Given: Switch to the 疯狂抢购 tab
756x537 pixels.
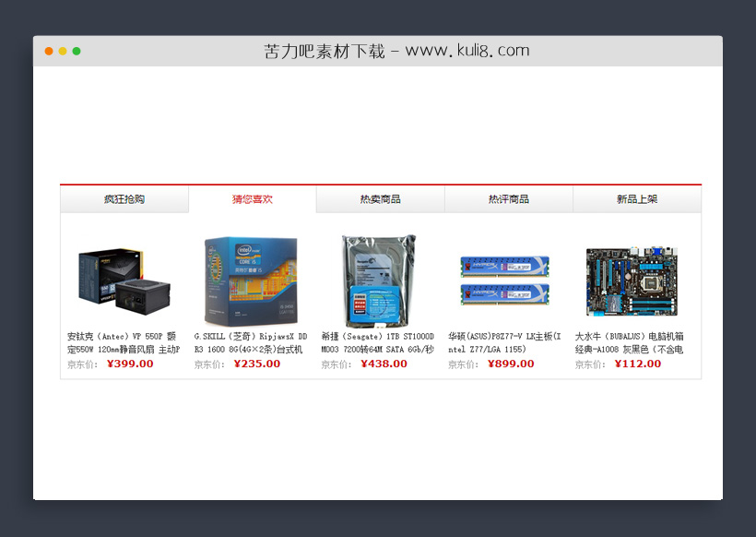Looking at the screenshot, I should click(124, 198).
